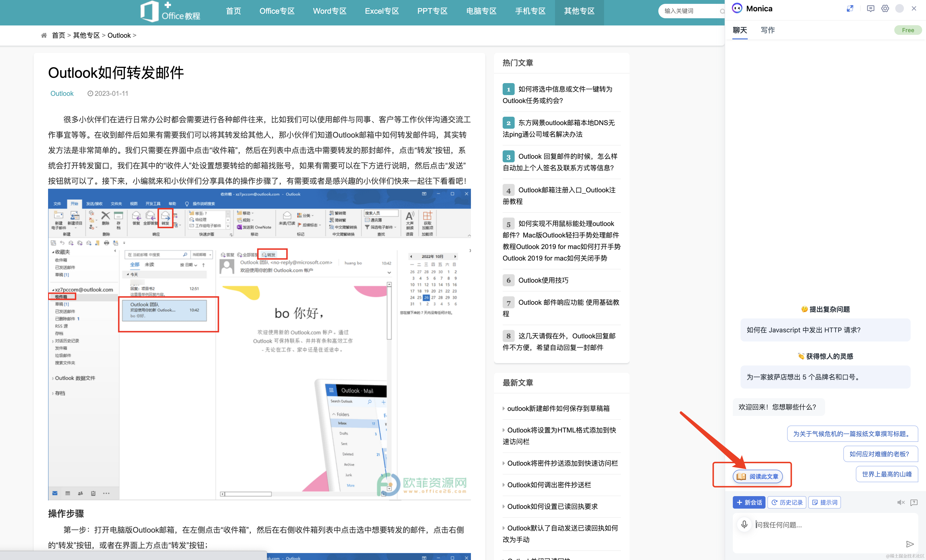This screenshot has width=926, height=560.
Task: Click the help question bubble icon
Action: (x=914, y=503)
